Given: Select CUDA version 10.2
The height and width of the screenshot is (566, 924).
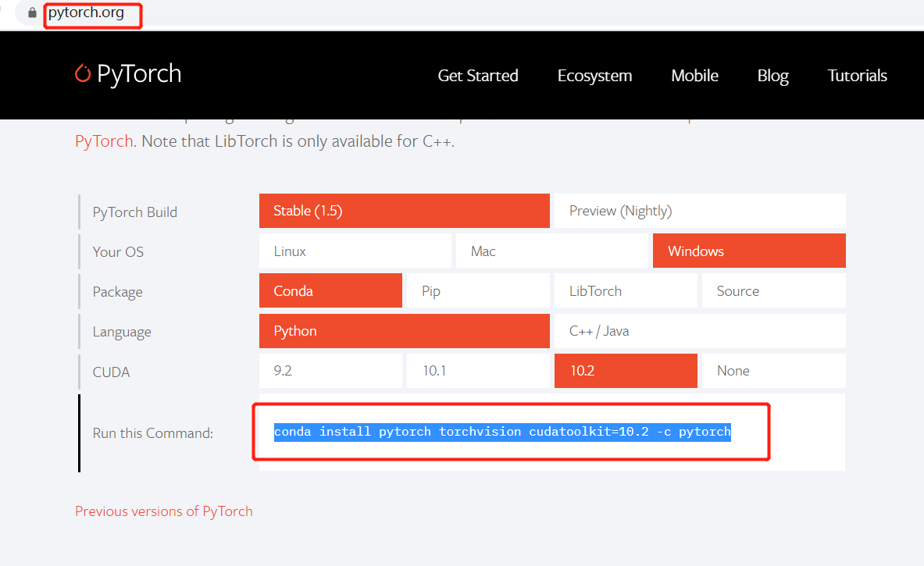Looking at the screenshot, I should click(x=626, y=371).
